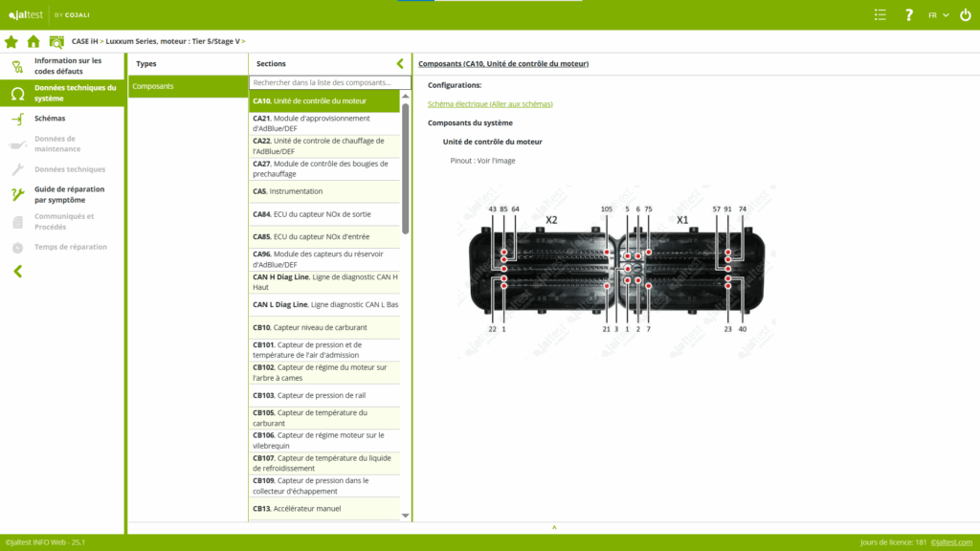Open the FR language dropdown

[938, 14]
